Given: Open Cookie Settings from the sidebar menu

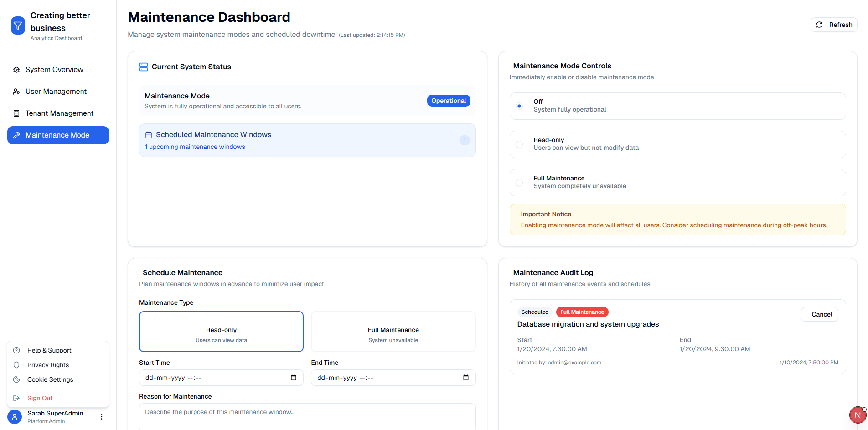Looking at the screenshot, I should (50, 379).
